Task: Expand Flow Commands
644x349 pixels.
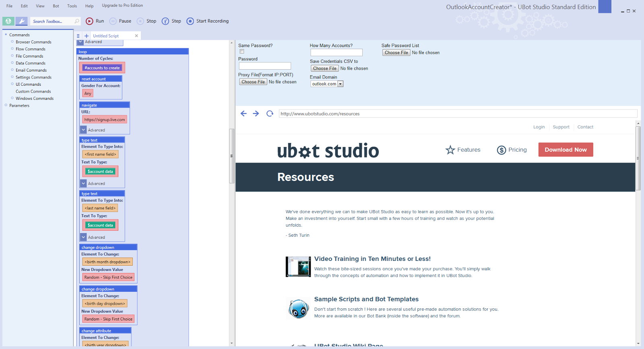Action: click(x=12, y=49)
